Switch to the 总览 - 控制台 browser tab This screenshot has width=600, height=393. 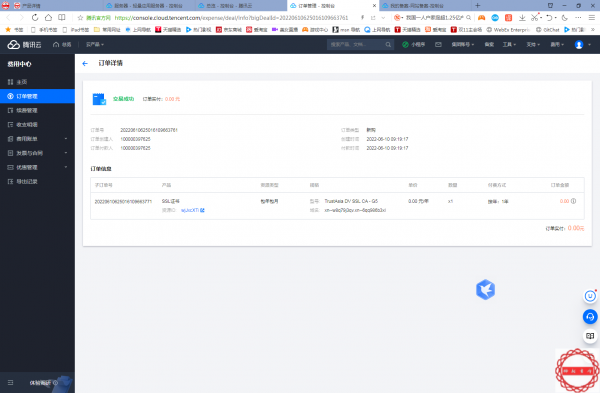(241, 6)
